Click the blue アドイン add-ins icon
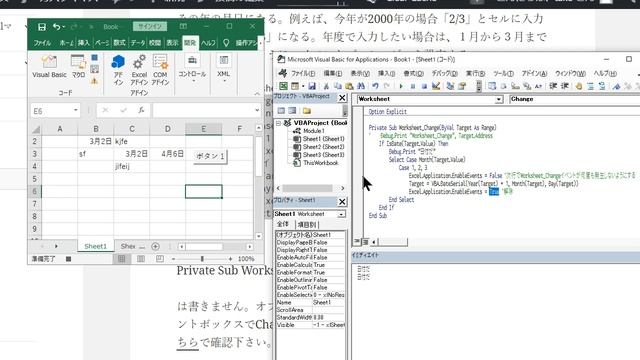Image resolution: width=640 pixels, height=360 pixels. point(118,62)
